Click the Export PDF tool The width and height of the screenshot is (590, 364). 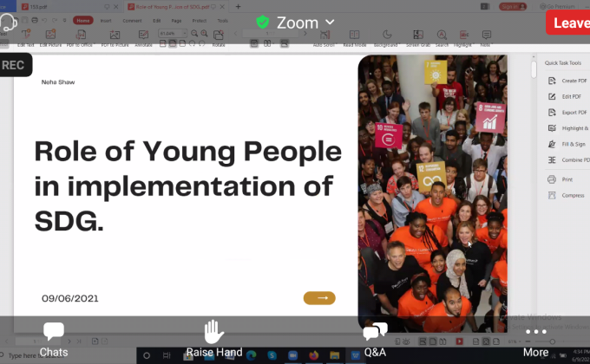pos(573,113)
